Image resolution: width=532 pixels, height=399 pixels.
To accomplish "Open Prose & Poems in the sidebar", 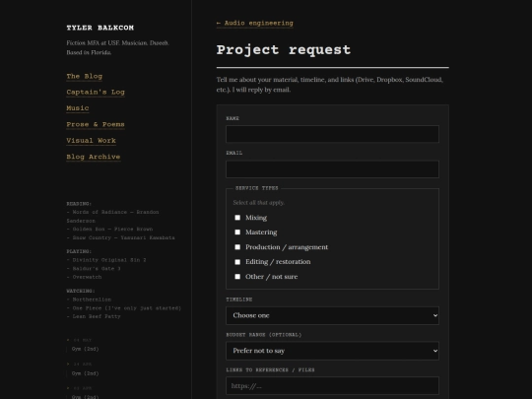I will click(x=96, y=124).
